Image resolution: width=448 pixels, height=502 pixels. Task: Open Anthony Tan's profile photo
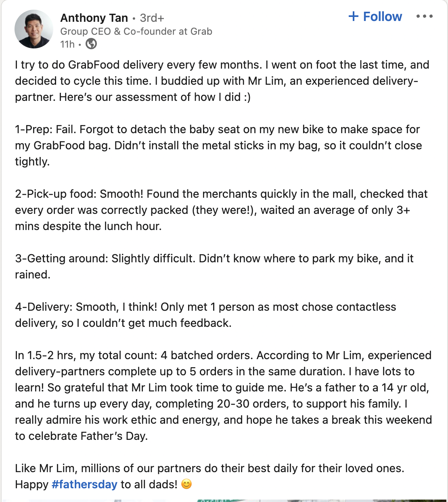point(34,29)
